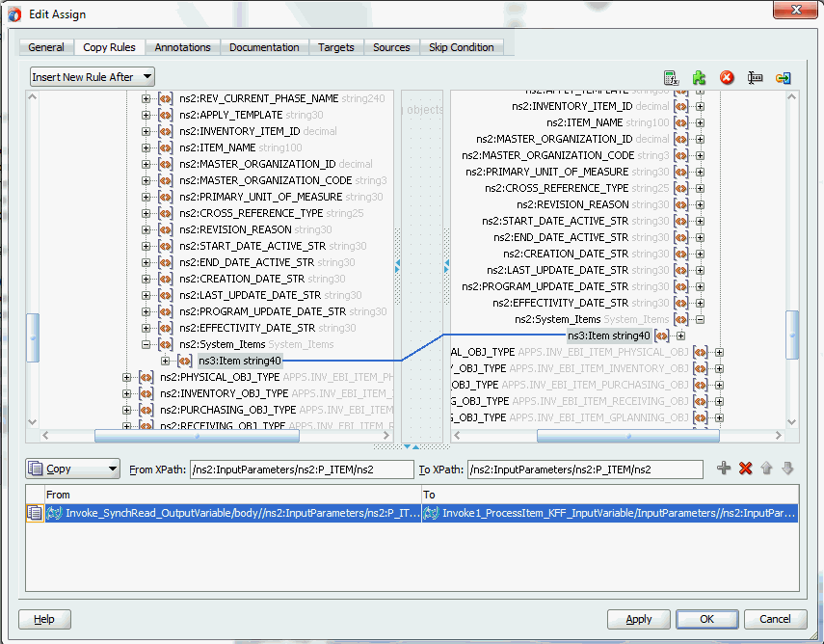Open the expression builder calculator icon

pos(671,78)
